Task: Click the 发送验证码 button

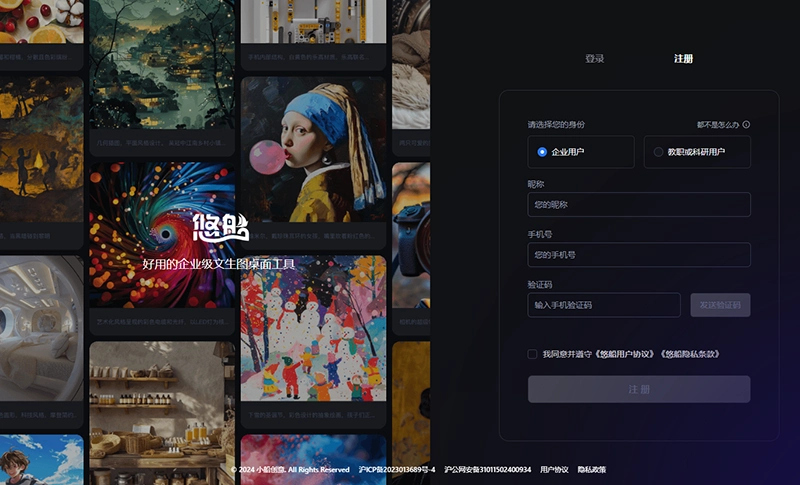Action: (x=720, y=305)
